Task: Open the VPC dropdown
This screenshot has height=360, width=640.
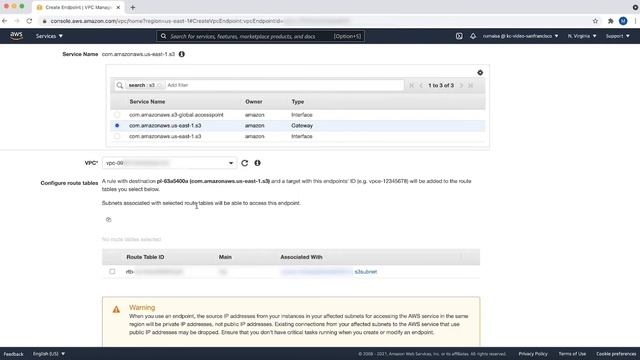Action: [169, 163]
